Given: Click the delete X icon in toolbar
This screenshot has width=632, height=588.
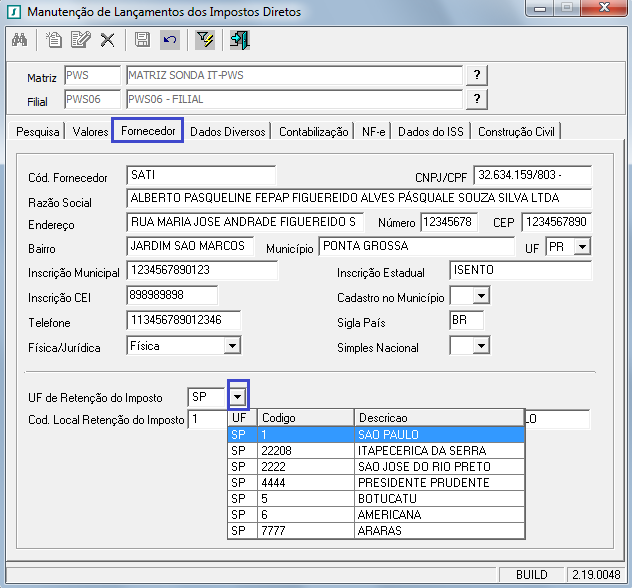Looking at the screenshot, I should 107,40.
